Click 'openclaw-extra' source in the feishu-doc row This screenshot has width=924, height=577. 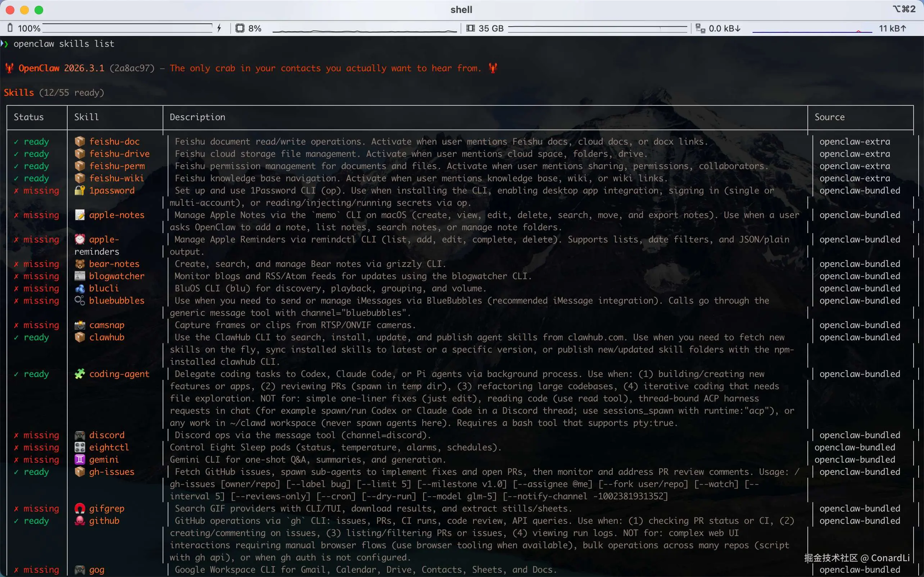click(x=855, y=142)
